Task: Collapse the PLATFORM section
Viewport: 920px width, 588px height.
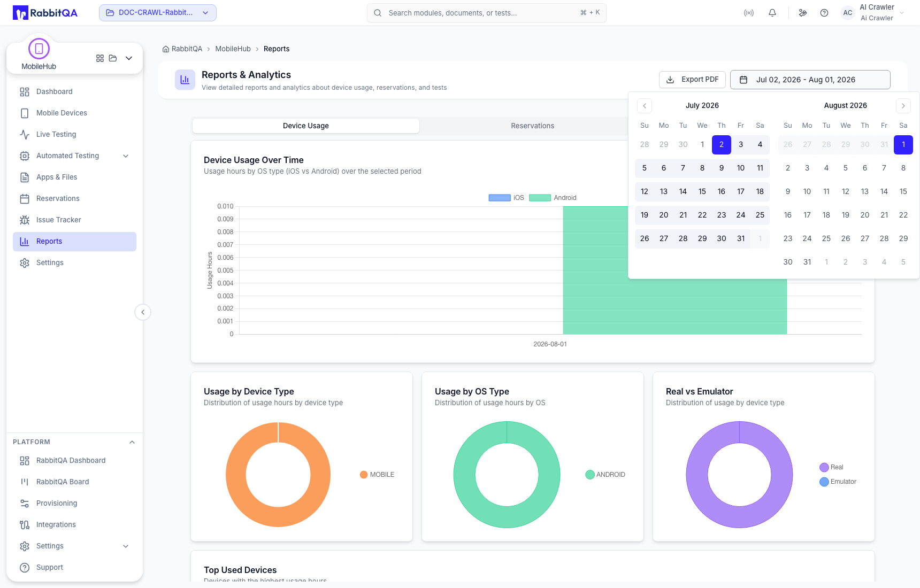Action: click(132, 442)
